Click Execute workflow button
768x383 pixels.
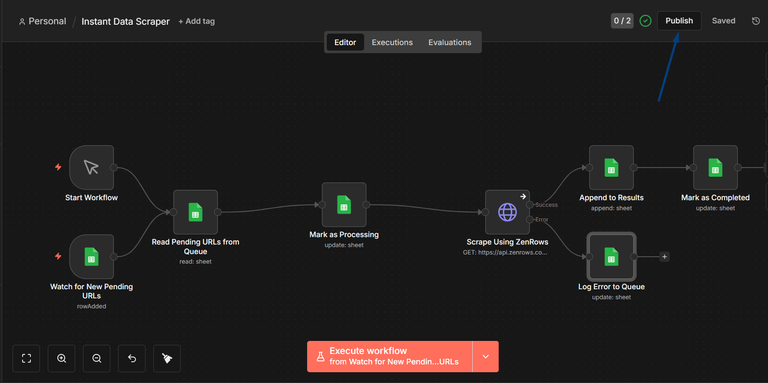[389, 357]
